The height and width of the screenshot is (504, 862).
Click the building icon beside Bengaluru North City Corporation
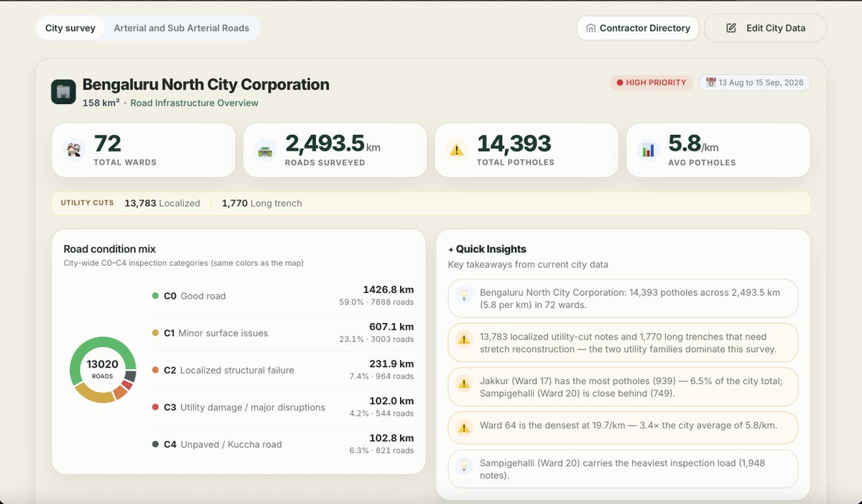(x=63, y=92)
